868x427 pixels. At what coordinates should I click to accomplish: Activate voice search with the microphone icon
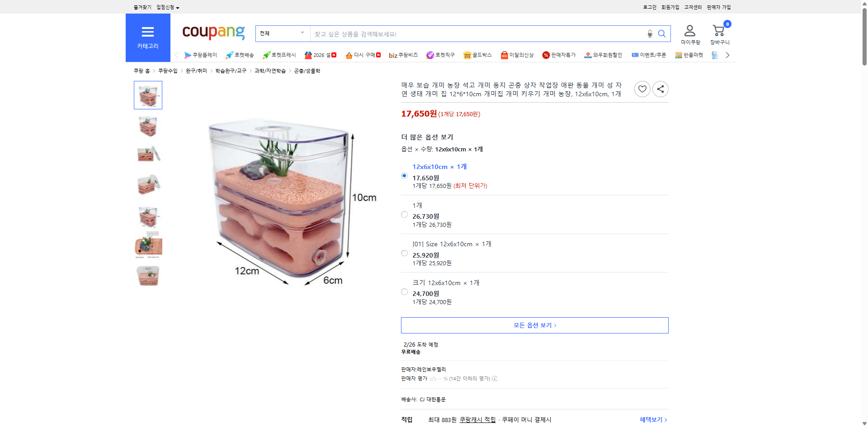pyautogui.click(x=650, y=33)
